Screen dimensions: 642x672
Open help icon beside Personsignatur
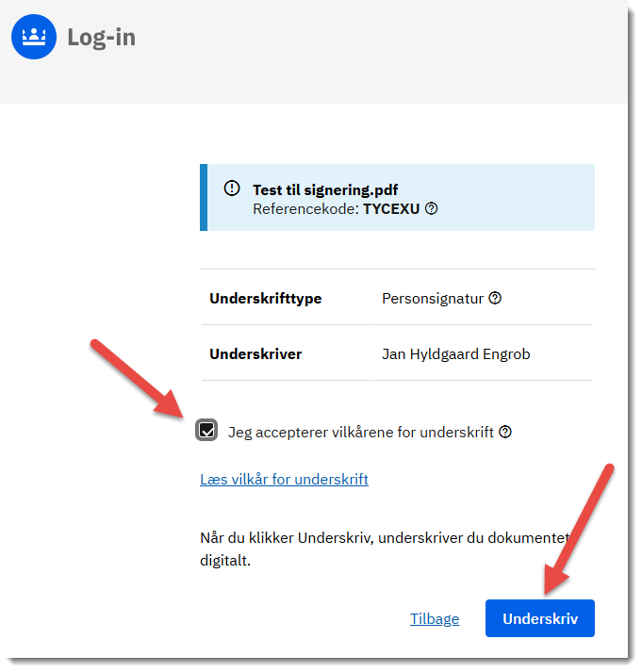click(495, 298)
